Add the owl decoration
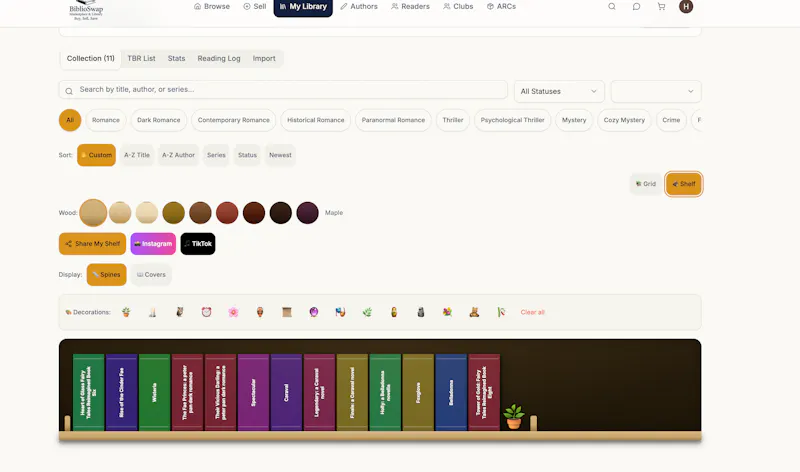Screen dimensions: 800x472 (180, 312)
